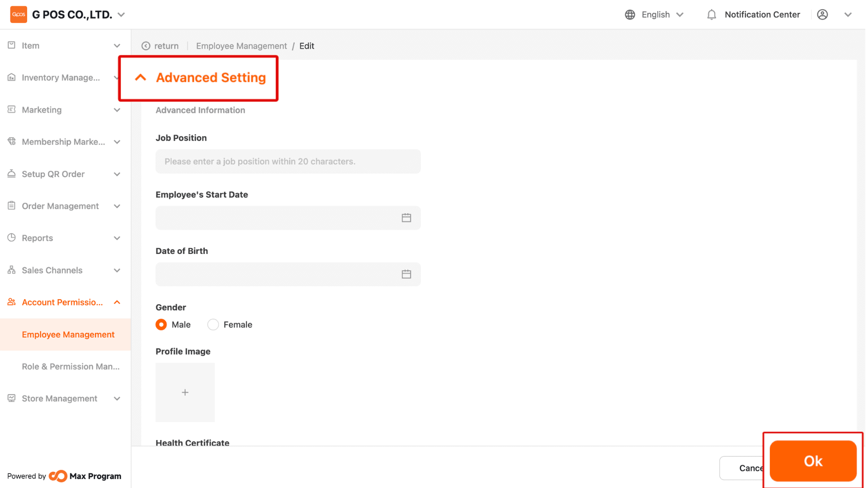Collapse Advanced Setting with the up chevron
The width and height of the screenshot is (868, 488).
(141, 77)
